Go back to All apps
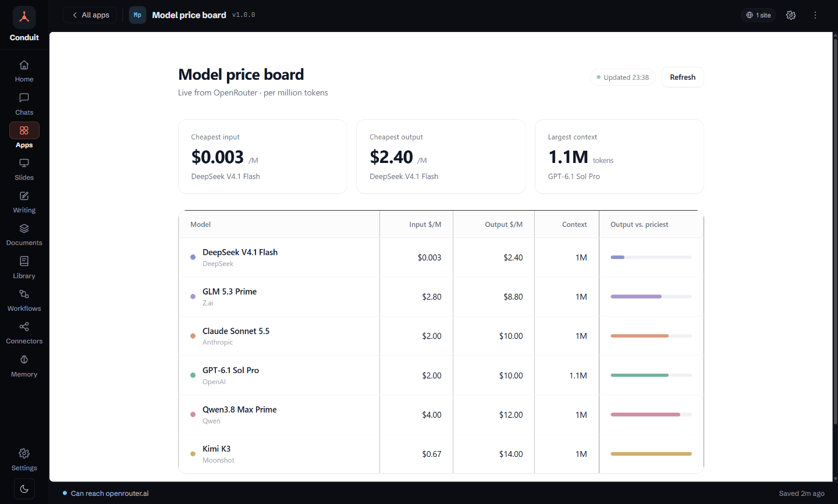The height and width of the screenshot is (504, 838). (90, 15)
